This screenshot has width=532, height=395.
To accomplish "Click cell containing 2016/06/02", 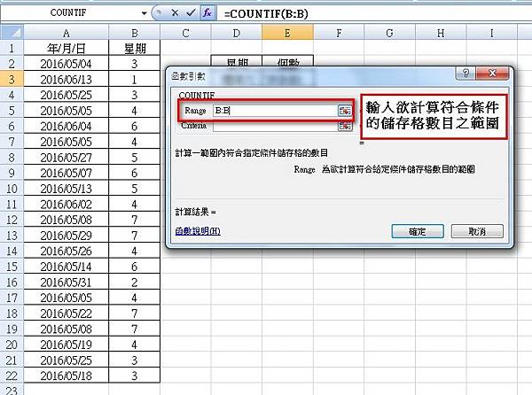I will [x=66, y=204].
